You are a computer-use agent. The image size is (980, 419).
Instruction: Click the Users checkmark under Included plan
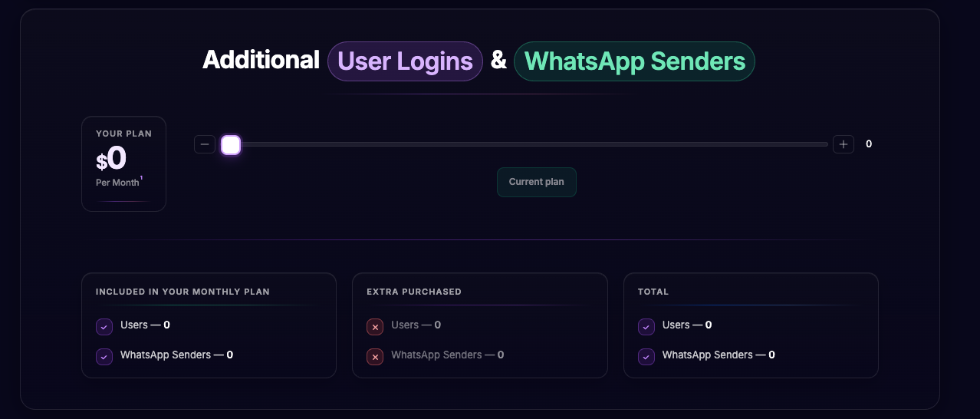pos(104,327)
